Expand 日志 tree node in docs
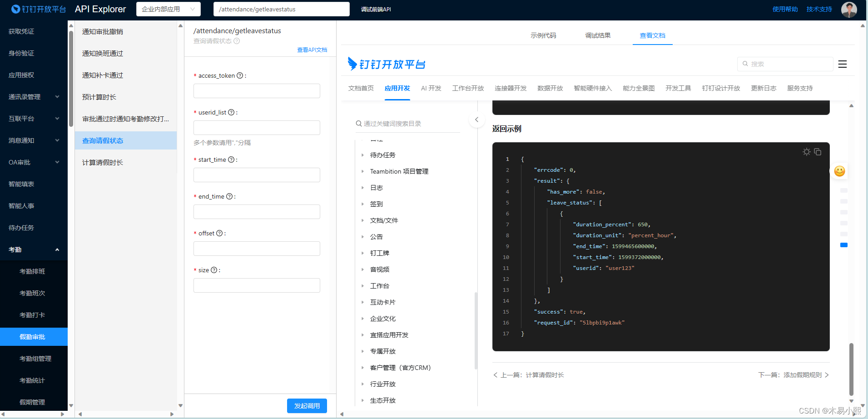868x419 pixels. [362, 188]
